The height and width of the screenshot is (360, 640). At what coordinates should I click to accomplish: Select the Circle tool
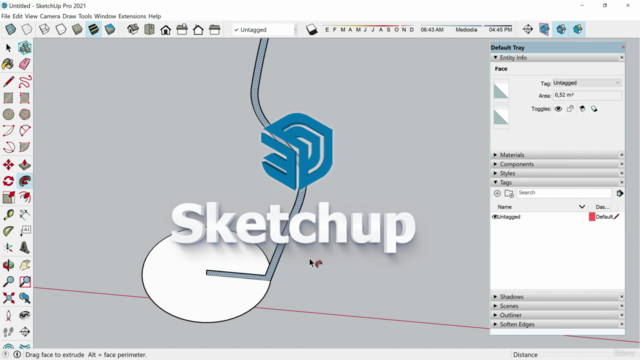[x=8, y=114]
